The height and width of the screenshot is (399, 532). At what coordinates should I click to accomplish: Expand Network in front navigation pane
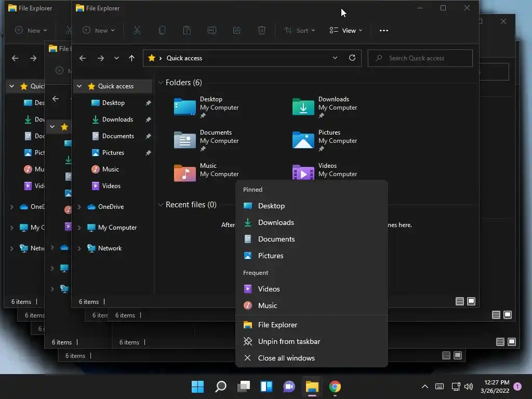coord(79,248)
